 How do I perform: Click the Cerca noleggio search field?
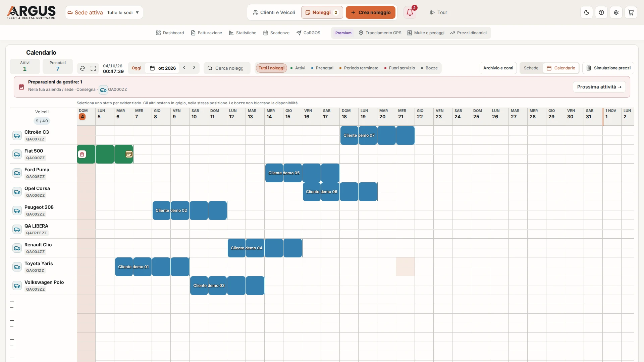point(227,68)
